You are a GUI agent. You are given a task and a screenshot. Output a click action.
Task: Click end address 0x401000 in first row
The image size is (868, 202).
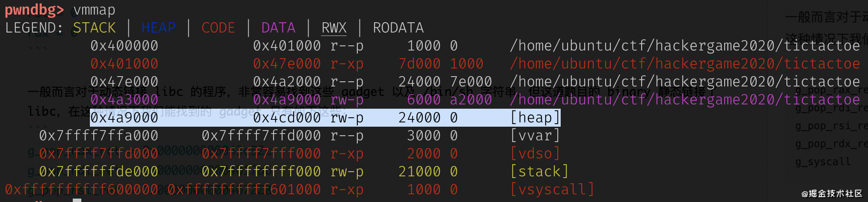click(287, 46)
